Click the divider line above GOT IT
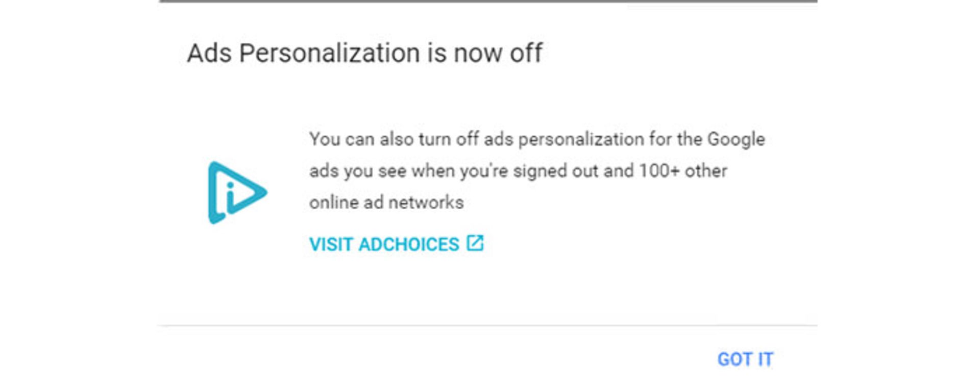The height and width of the screenshot is (392, 980). [488, 325]
